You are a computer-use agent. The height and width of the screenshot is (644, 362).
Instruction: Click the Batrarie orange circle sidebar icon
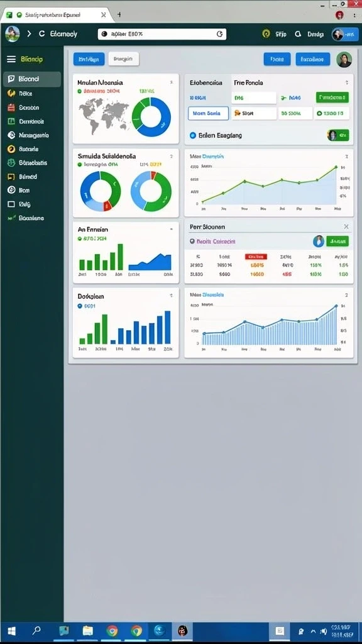pyautogui.click(x=11, y=149)
